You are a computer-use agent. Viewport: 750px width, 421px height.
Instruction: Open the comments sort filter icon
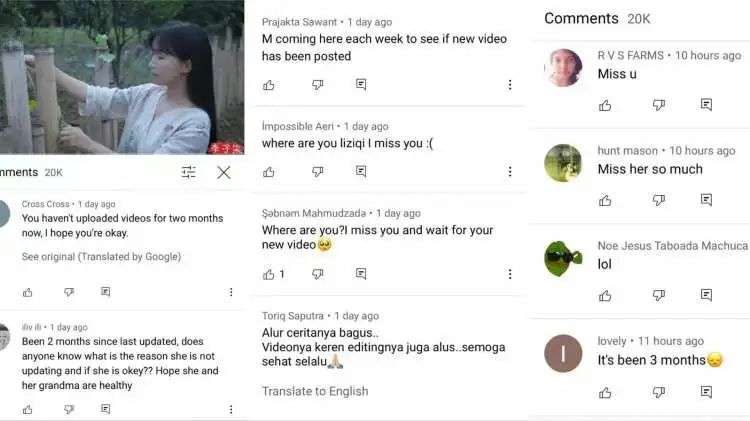(x=188, y=172)
